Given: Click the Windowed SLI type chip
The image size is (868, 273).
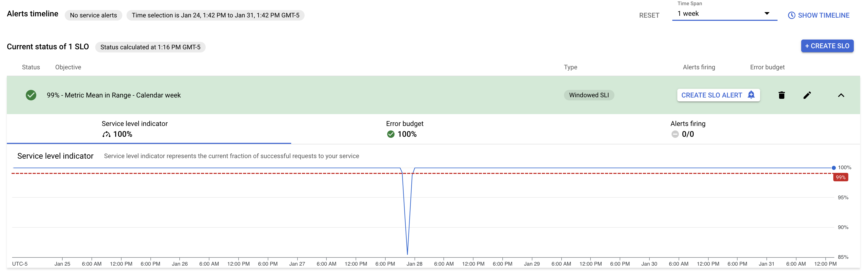Looking at the screenshot, I should pyautogui.click(x=589, y=95).
